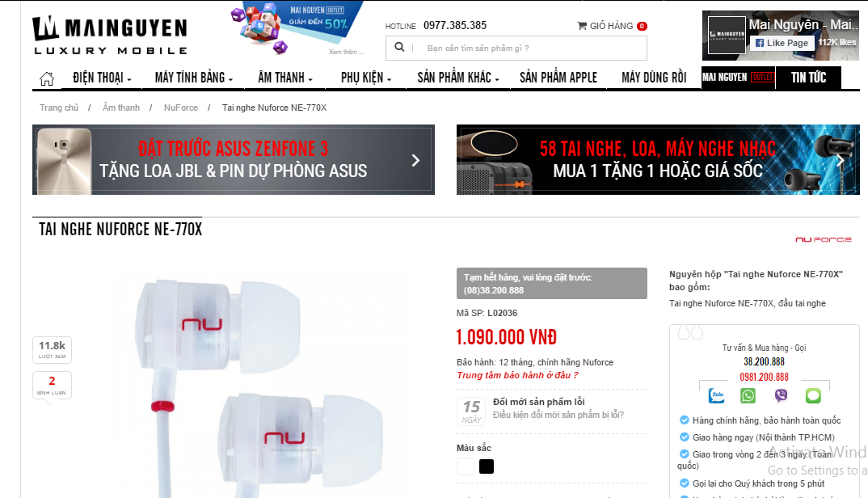The height and width of the screenshot is (498, 868).
Task: Expand the Máy tính bảng dropdown menu
Action: pyautogui.click(x=194, y=78)
